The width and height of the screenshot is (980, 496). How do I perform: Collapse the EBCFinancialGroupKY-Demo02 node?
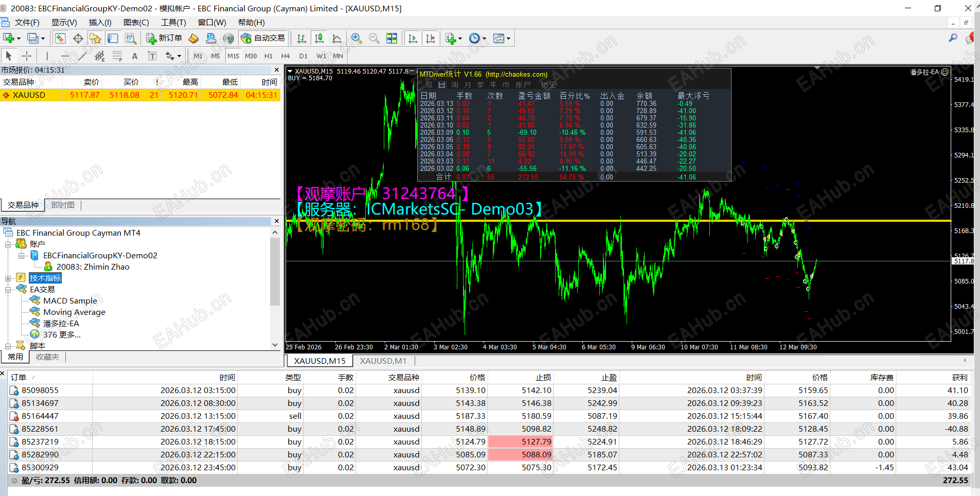[22, 256]
